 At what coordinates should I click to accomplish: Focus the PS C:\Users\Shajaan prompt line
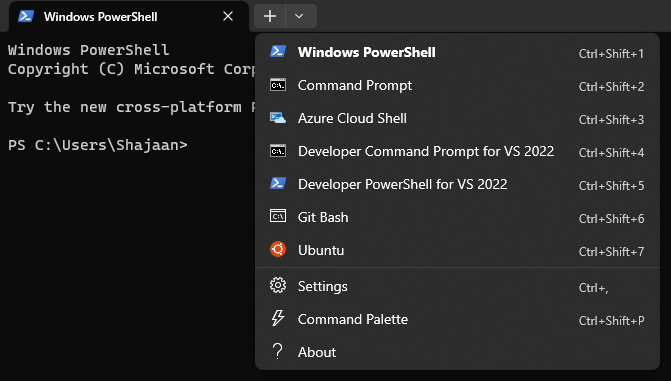[x=98, y=145]
